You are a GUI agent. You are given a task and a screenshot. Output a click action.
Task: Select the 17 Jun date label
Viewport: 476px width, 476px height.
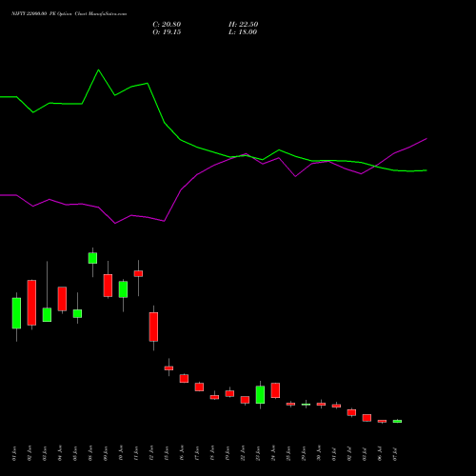coord(197,453)
